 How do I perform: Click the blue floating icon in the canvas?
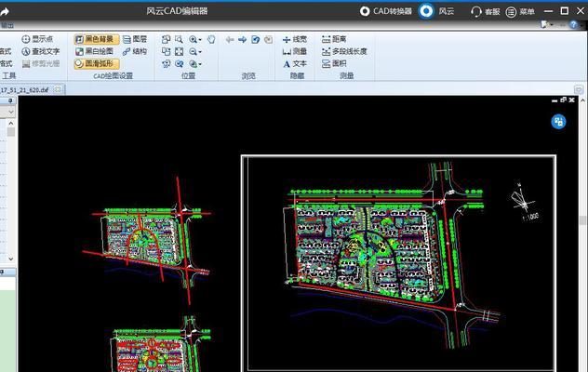coord(558,122)
